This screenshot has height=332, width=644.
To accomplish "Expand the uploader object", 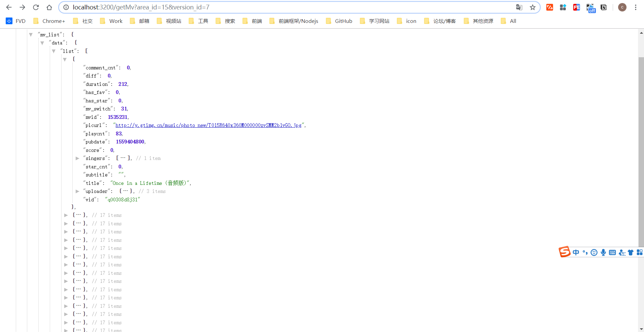I will pos(77,191).
